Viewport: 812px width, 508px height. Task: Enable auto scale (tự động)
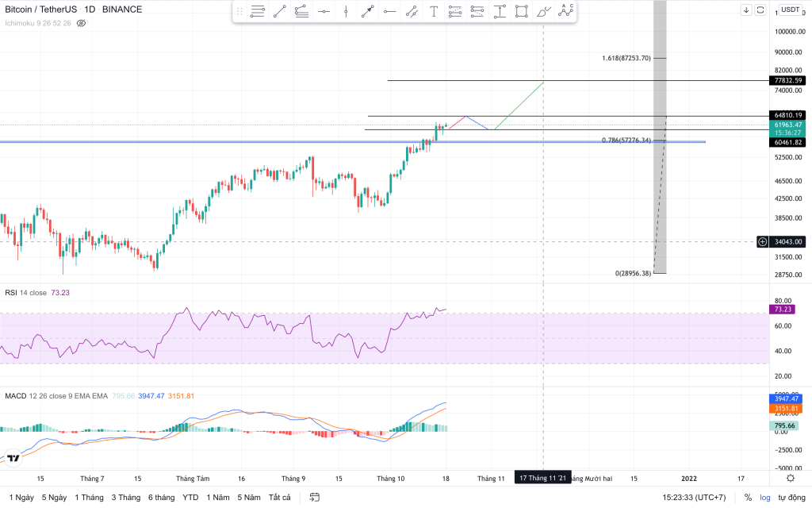791,497
